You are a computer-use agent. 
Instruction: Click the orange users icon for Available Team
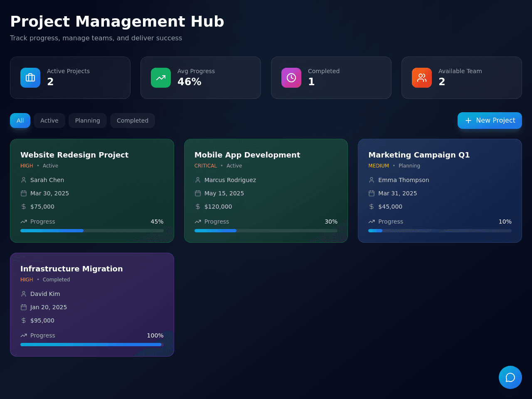pyautogui.click(x=422, y=78)
